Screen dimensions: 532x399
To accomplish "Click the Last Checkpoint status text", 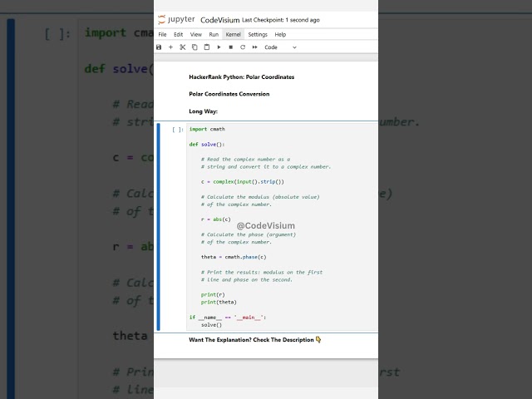I will 281,20.
